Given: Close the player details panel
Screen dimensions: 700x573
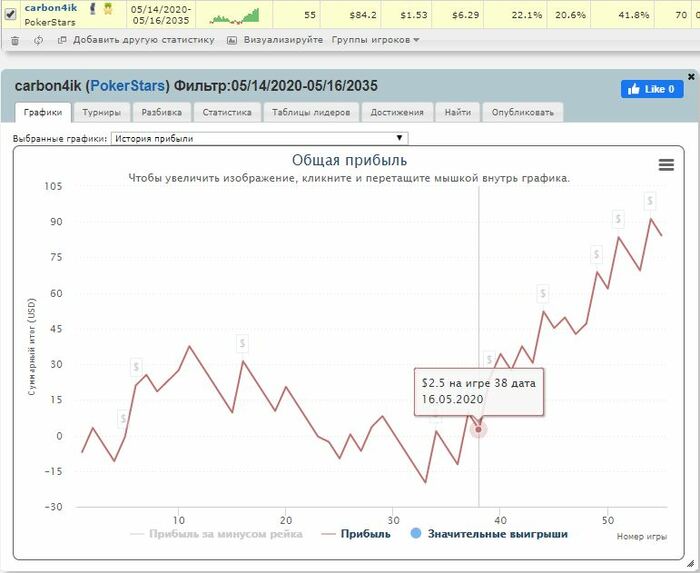Looking at the screenshot, I should pos(691,77).
